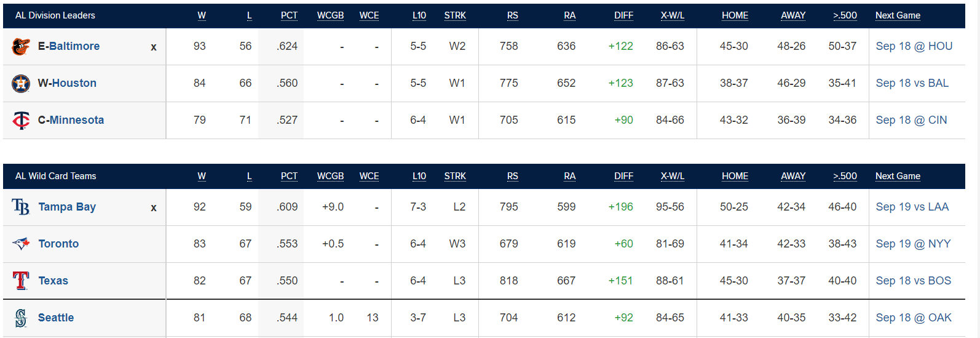Sort division leaders by DIFF header

tap(623, 15)
